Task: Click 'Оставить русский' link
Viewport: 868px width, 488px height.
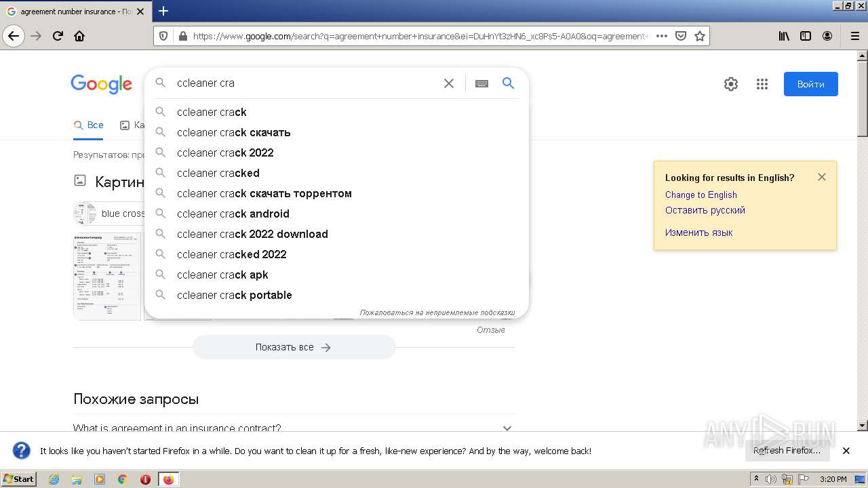Action: point(705,210)
